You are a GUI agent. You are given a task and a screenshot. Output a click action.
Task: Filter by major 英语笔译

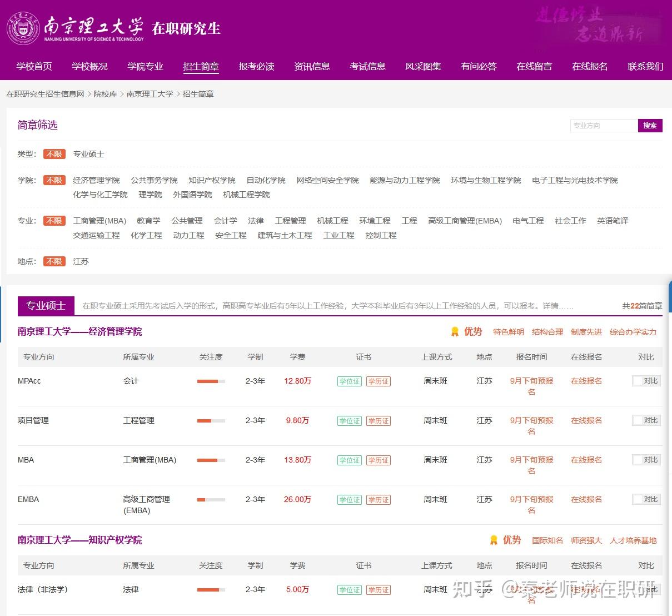tap(613, 221)
